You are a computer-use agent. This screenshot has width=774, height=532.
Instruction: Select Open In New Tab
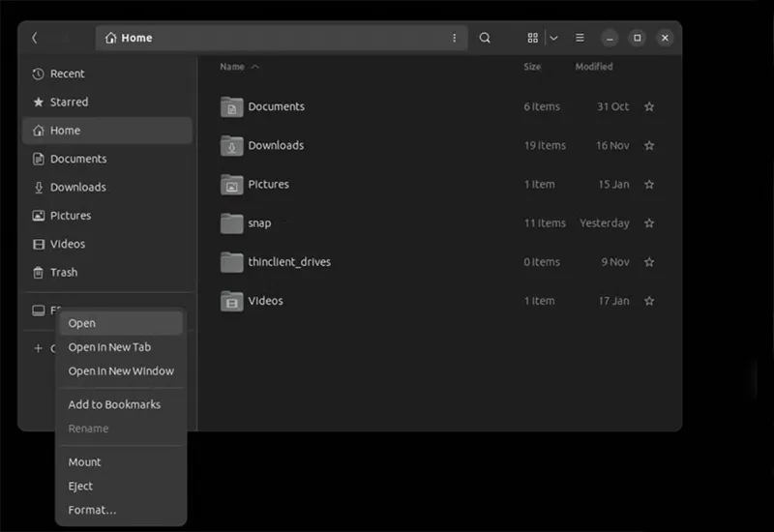coord(109,347)
